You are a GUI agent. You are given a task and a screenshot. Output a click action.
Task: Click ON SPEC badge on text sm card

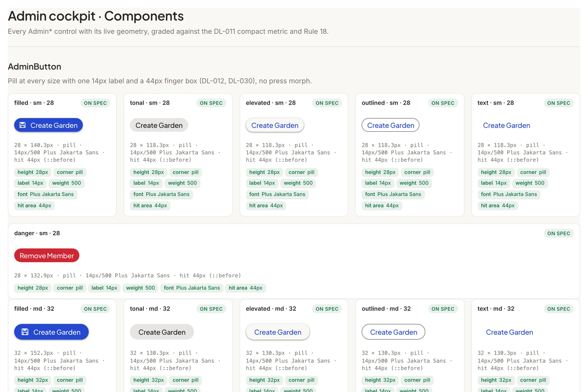coord(559,103)
